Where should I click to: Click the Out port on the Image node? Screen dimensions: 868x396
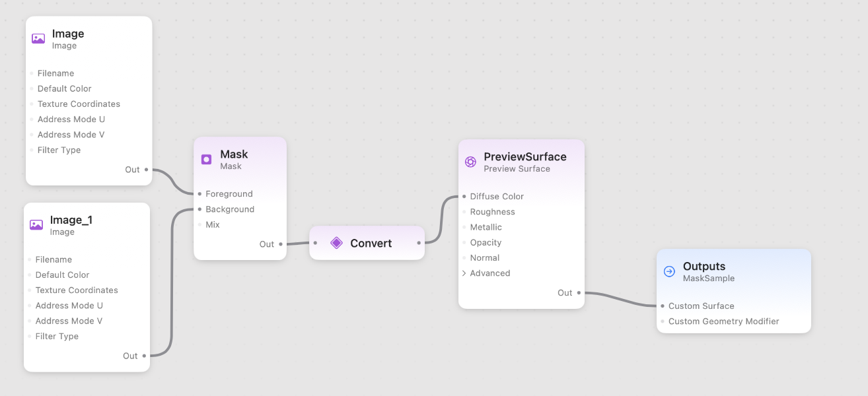[x=147, y=169]
